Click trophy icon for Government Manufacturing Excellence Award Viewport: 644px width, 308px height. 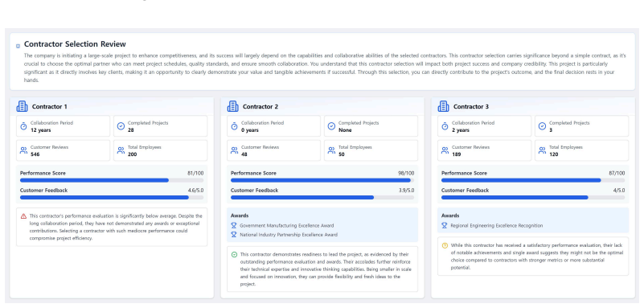(234, 225)
